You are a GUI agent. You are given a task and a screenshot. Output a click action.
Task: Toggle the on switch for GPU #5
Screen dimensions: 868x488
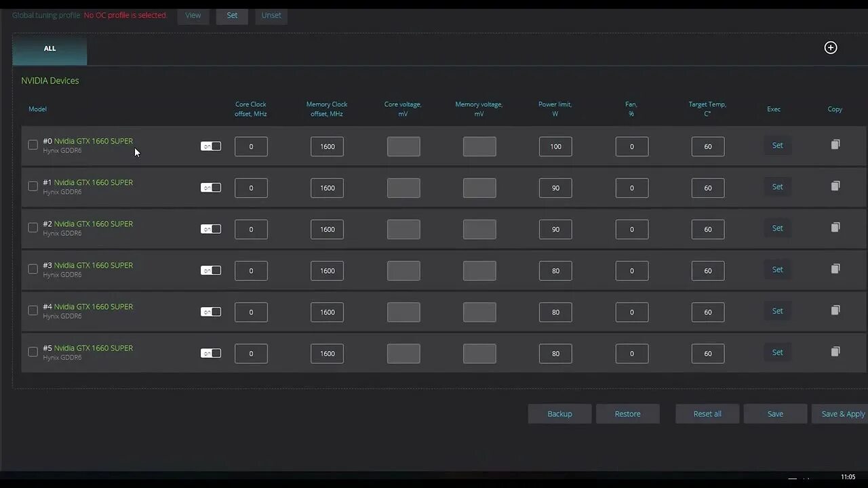pyautogui.click(x=211, y=353)
